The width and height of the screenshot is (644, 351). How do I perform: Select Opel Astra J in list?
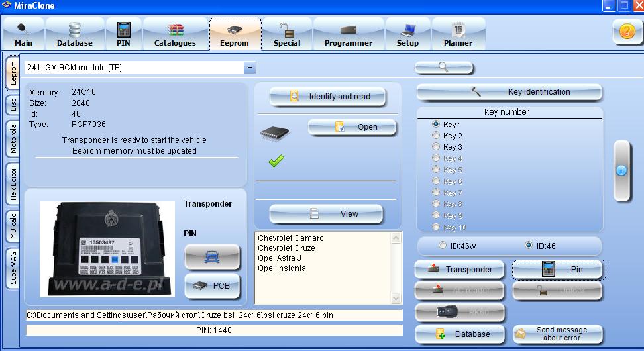(x=280, y=258)
